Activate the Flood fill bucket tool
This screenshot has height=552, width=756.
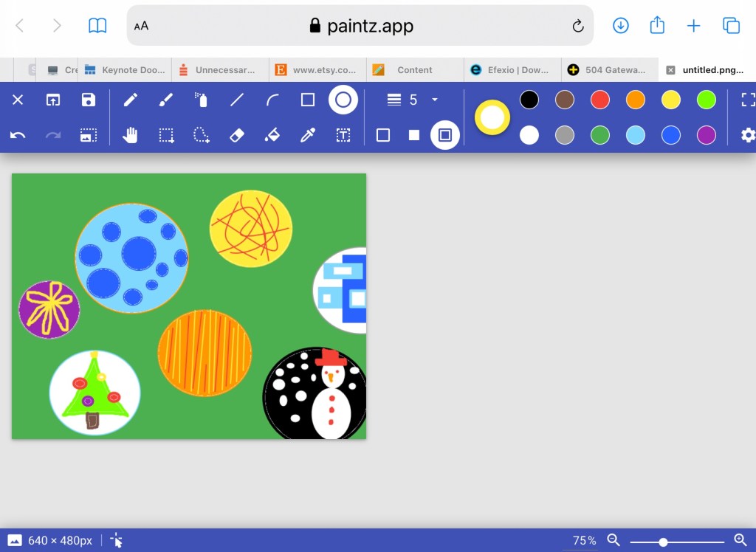coord(272,135)
